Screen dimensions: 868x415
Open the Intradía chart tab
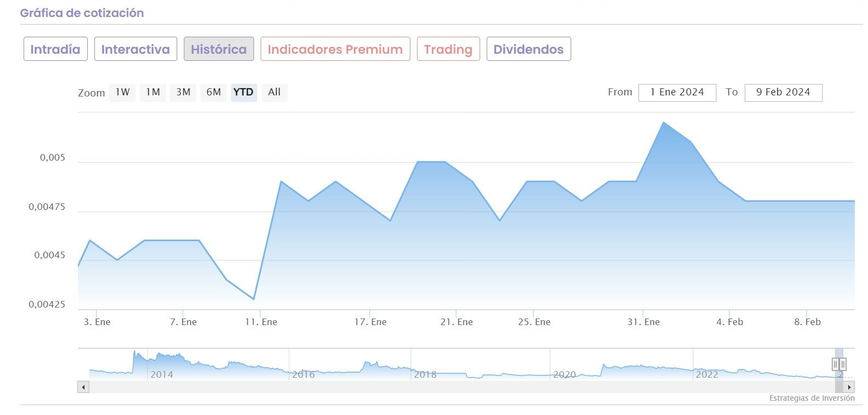(x=55, y=49)
